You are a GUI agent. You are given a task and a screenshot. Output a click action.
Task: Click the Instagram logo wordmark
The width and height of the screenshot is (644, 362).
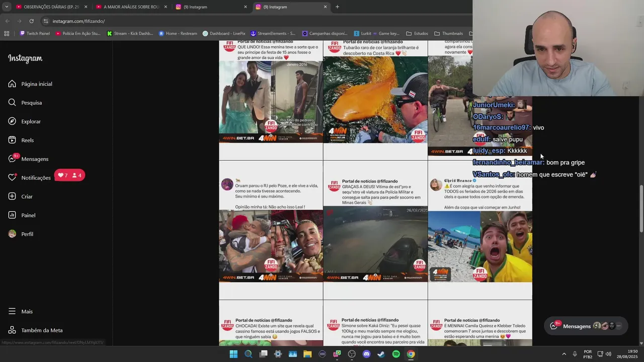pos(25,58)
